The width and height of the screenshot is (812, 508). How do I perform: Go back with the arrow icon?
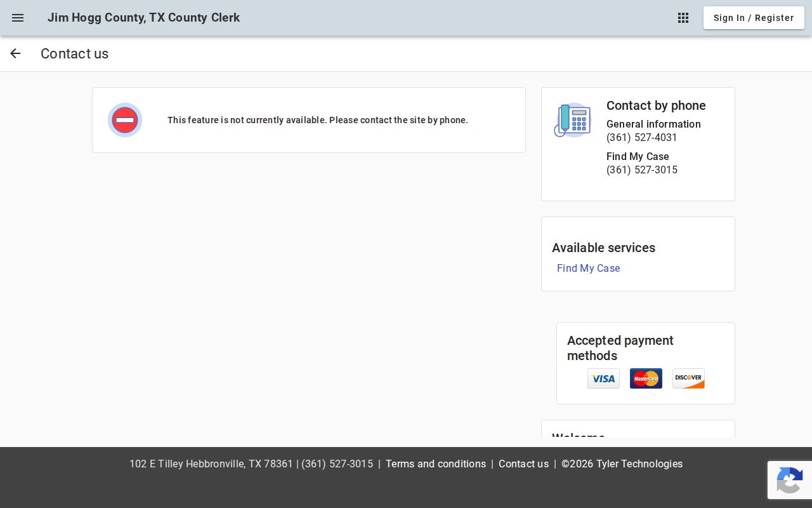[x=15, y=53]
